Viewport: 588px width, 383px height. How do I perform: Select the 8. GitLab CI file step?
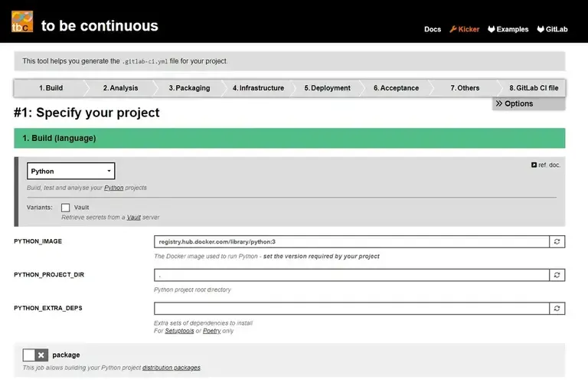(x=534, y=88)
